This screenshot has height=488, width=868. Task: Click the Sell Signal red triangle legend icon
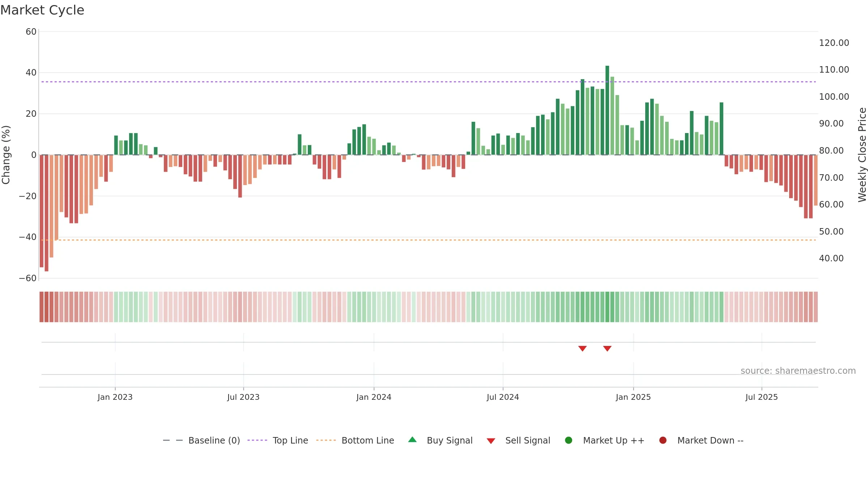click(x=491, y=441)
